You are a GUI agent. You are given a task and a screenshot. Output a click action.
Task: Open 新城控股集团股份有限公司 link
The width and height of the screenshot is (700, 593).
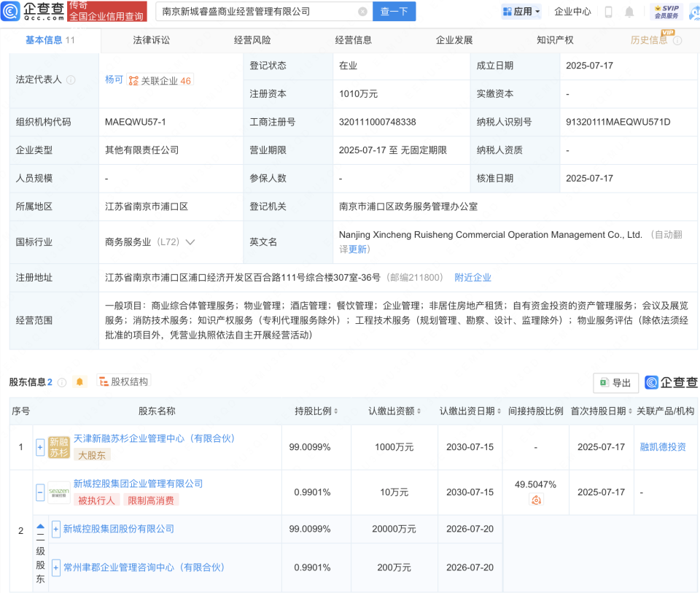[x=118, y=529]
